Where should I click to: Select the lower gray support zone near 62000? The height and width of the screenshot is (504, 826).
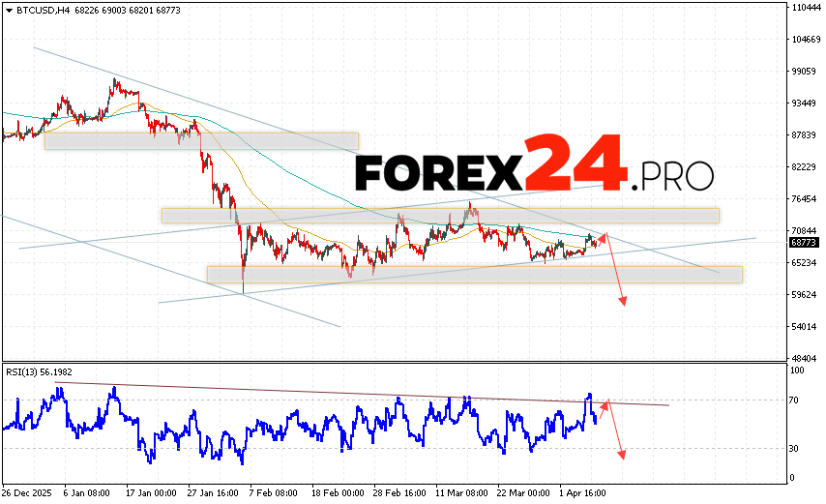tap(474, 275)
